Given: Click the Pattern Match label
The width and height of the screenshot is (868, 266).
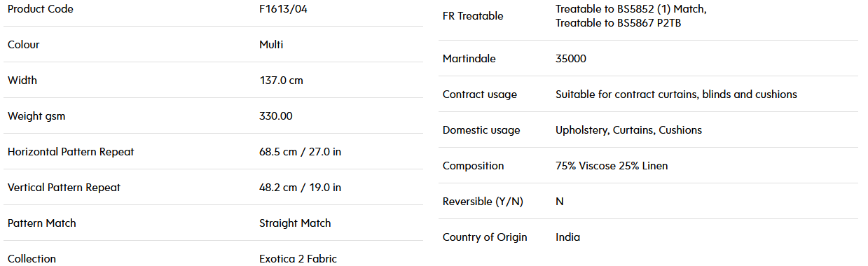Looking at the screenshot, I should pos(42,223).
